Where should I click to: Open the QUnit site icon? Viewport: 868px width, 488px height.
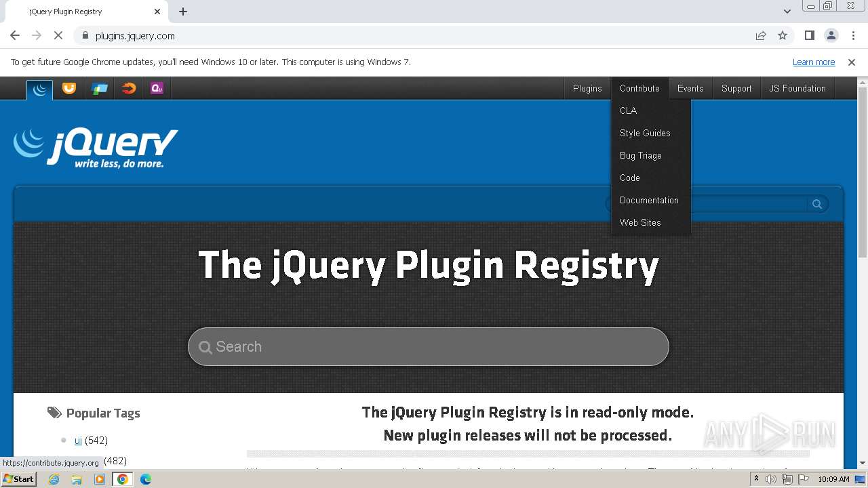pos(157,88)
